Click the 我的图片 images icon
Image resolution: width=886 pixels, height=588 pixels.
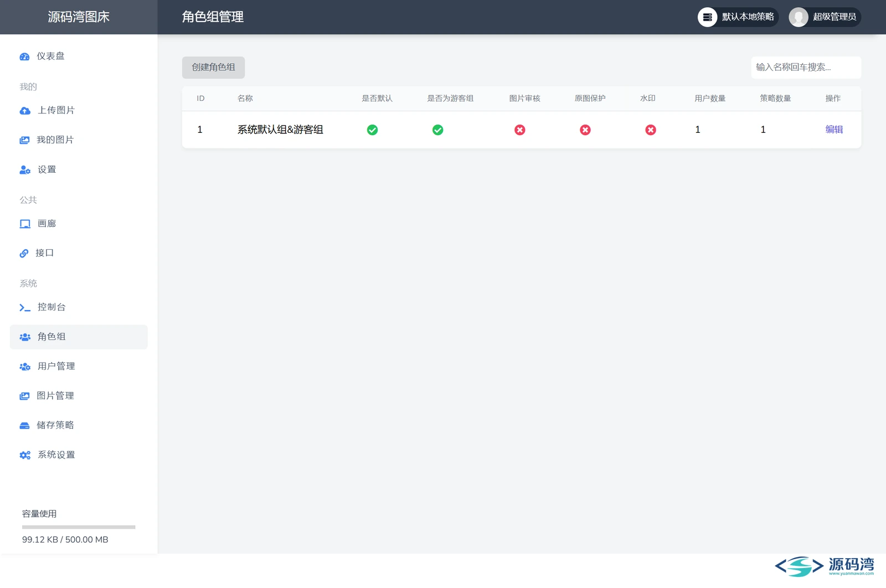(x=24, y=140)
